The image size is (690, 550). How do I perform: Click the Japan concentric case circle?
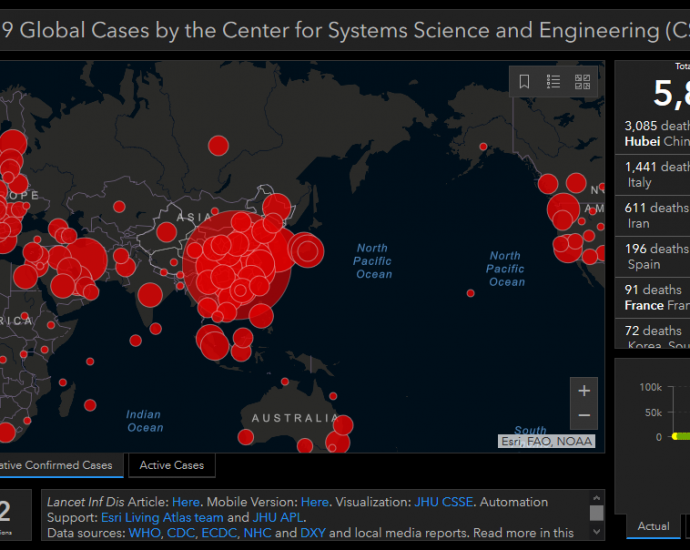(306, 251)
